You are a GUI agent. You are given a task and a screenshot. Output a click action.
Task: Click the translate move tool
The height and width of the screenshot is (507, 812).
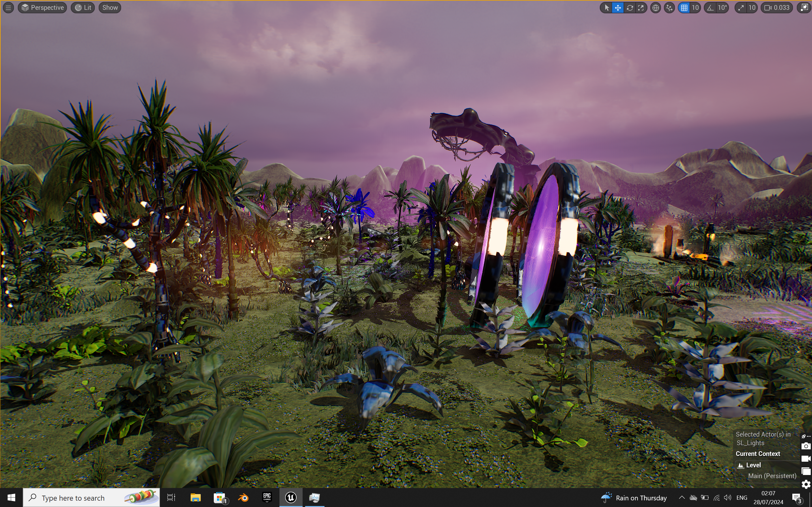pyautogui.click(x=618, y=8)
